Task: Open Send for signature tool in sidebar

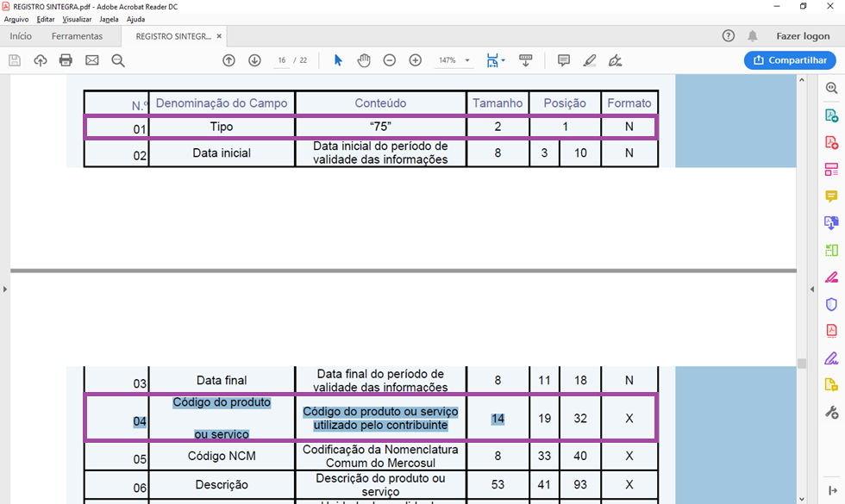Action: tap(831, 385)
